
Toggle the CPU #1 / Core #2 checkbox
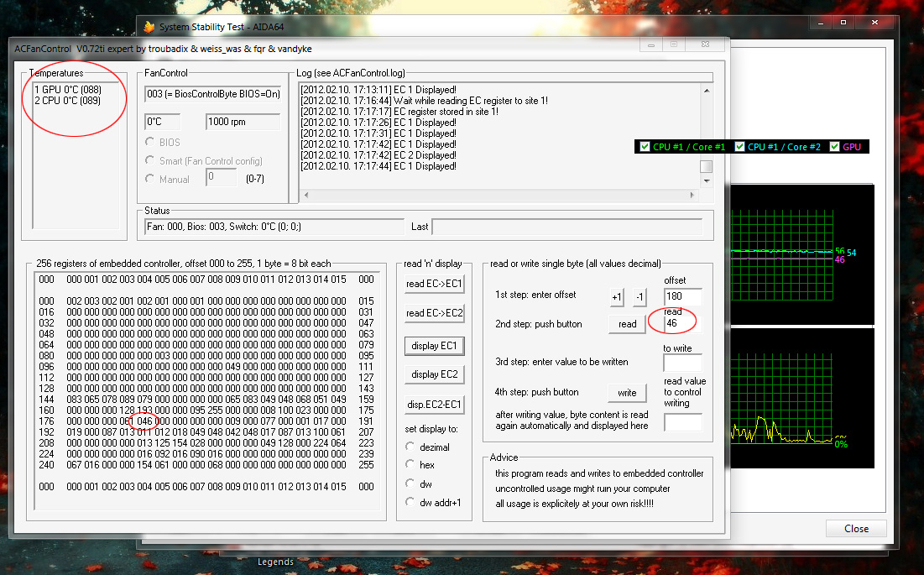click(739, 147)
